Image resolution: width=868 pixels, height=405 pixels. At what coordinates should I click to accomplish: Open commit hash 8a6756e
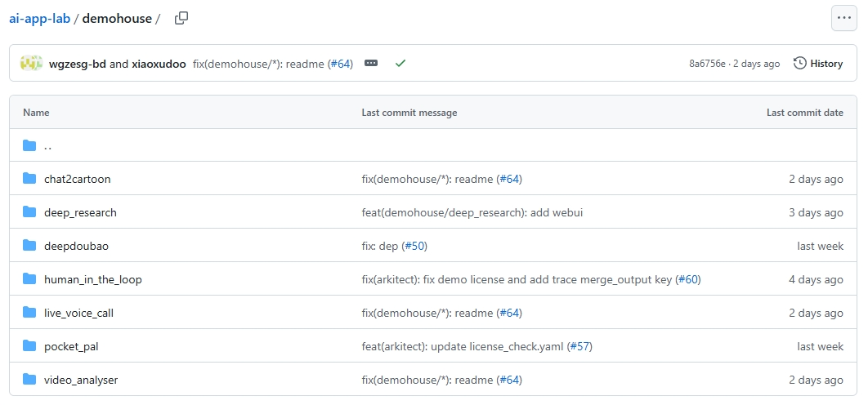coord(707,64)
